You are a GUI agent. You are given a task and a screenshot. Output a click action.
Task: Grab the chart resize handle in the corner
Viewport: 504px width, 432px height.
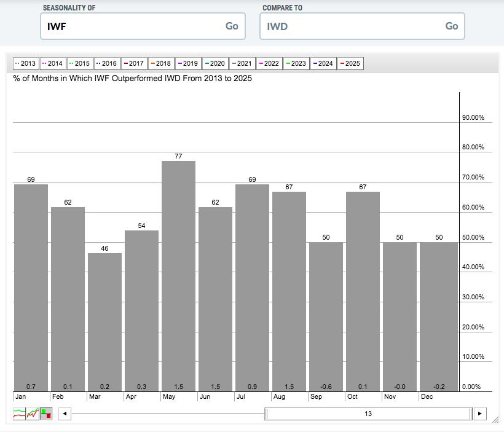click(495, 419)
